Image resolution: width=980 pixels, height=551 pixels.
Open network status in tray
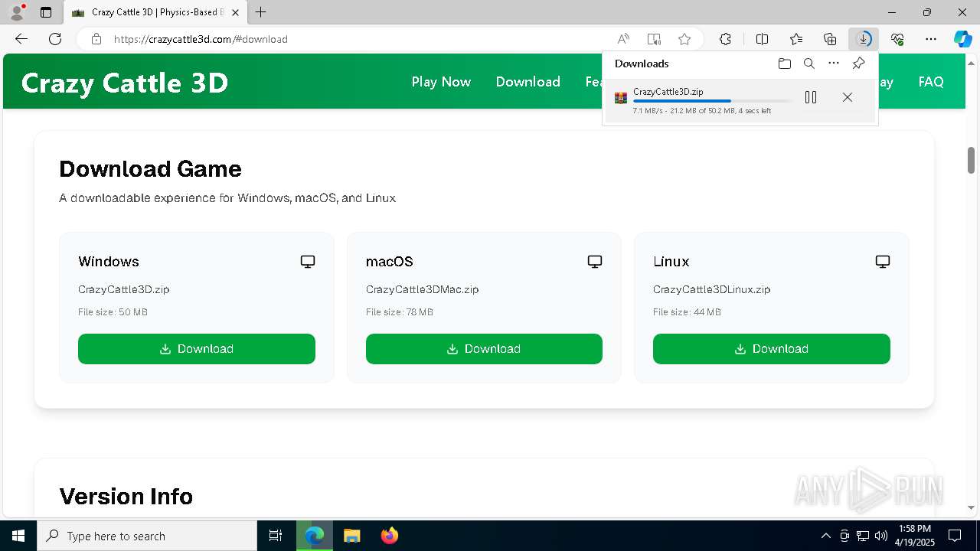click(863, 536)
